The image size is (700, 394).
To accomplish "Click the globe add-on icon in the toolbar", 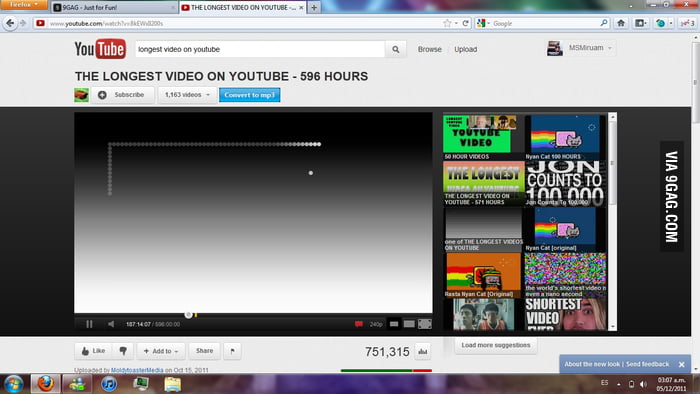I will click(661, 23).
